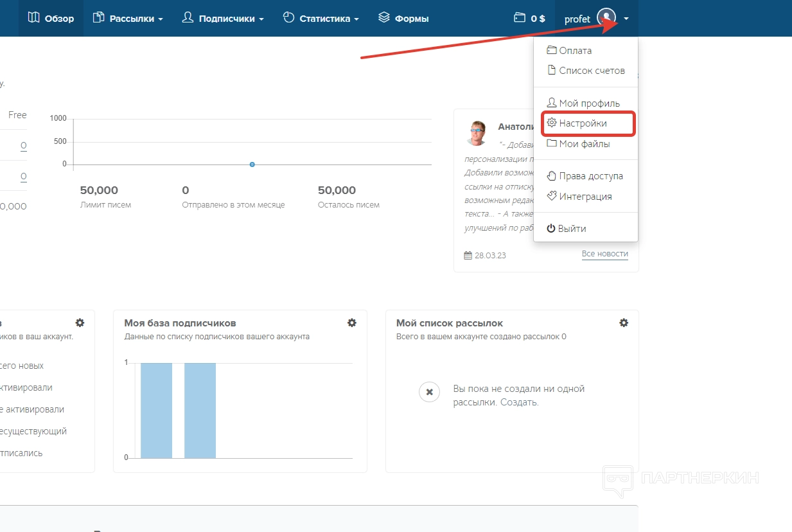Click the profet user avatar icon
792x532 pixels.
coord(606,18)
